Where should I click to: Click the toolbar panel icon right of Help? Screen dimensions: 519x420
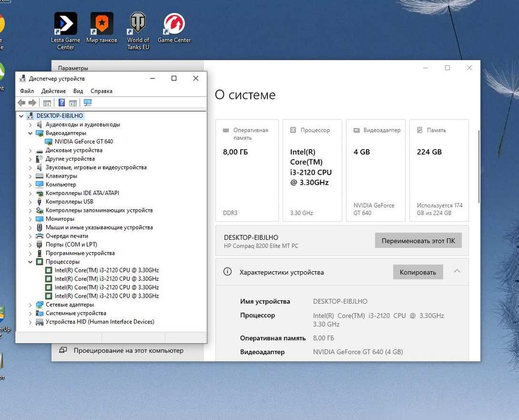(x=73, y=103)
